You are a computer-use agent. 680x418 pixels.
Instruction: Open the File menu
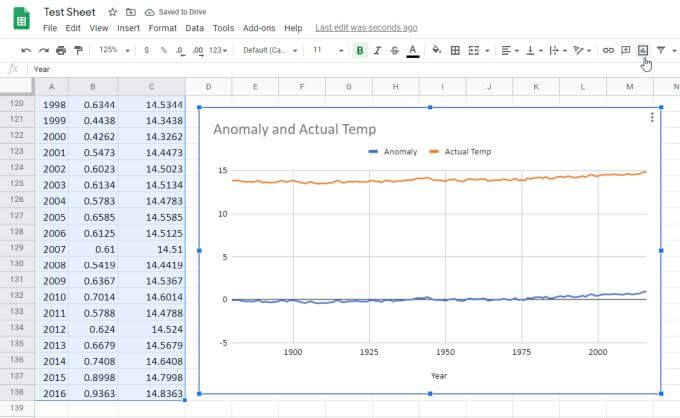coord(50,28)
